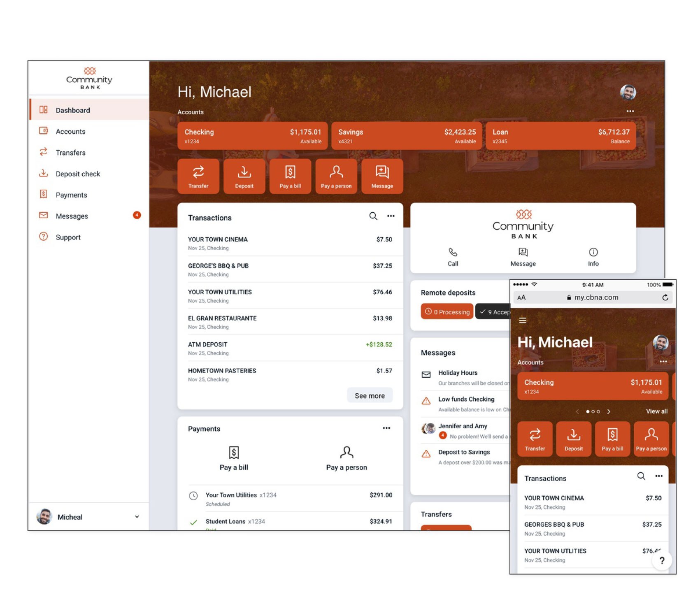The image size is (700, 597).
Task: Open the mobile hamburger menu
Action: coord(523,320)
